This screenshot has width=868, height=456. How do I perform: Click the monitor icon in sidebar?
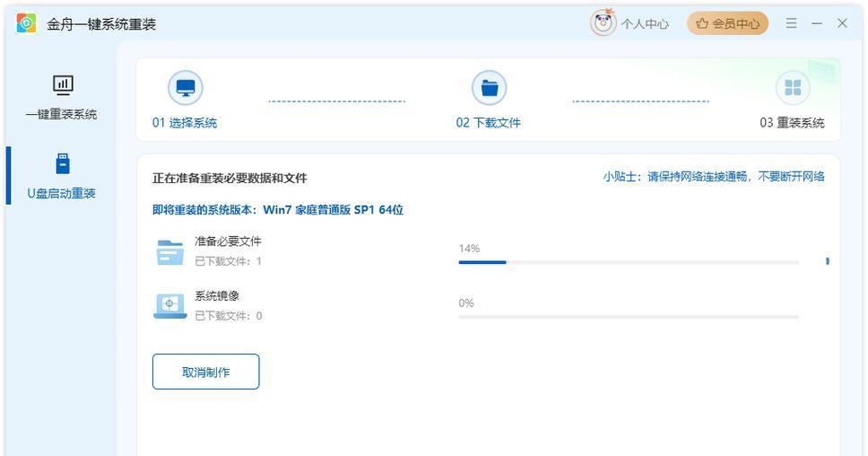pyautogui.click(x=62, y=85)
